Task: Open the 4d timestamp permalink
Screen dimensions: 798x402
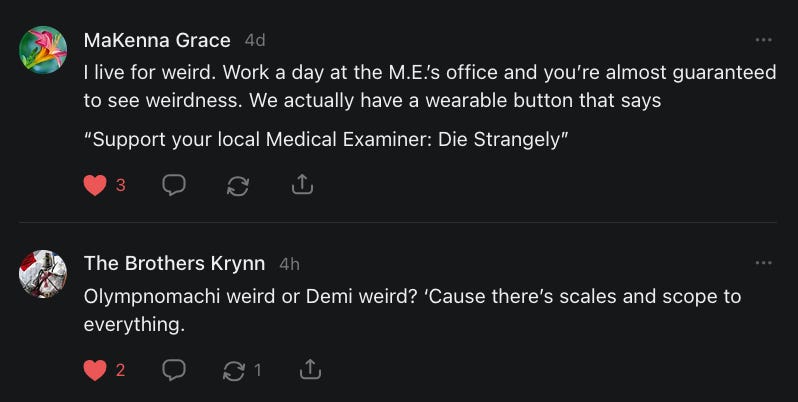Action: pos(255,41)
